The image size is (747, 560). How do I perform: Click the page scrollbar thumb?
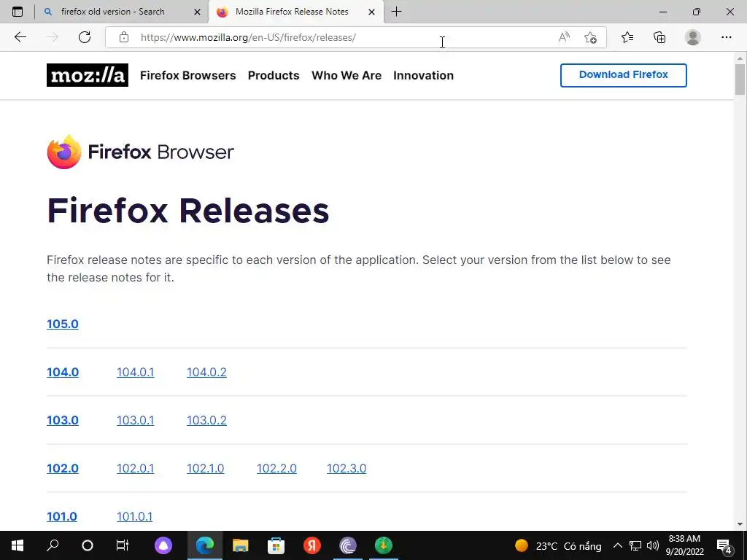pyautogui.click(x=740, y=79)
